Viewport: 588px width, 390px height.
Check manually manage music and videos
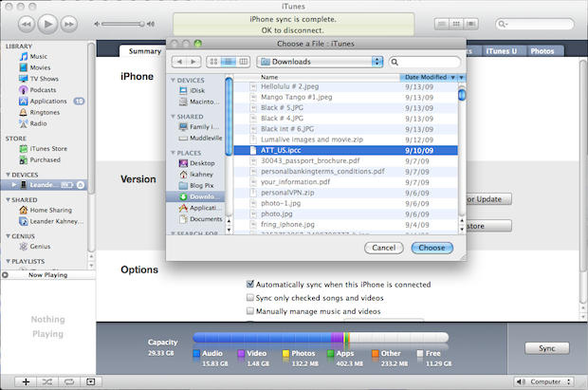(x=250, y=311)
